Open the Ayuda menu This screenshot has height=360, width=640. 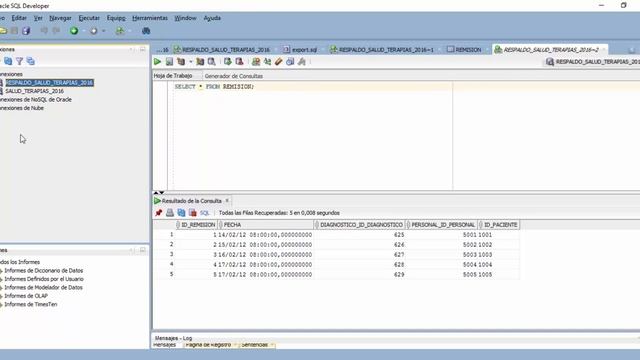212,18
